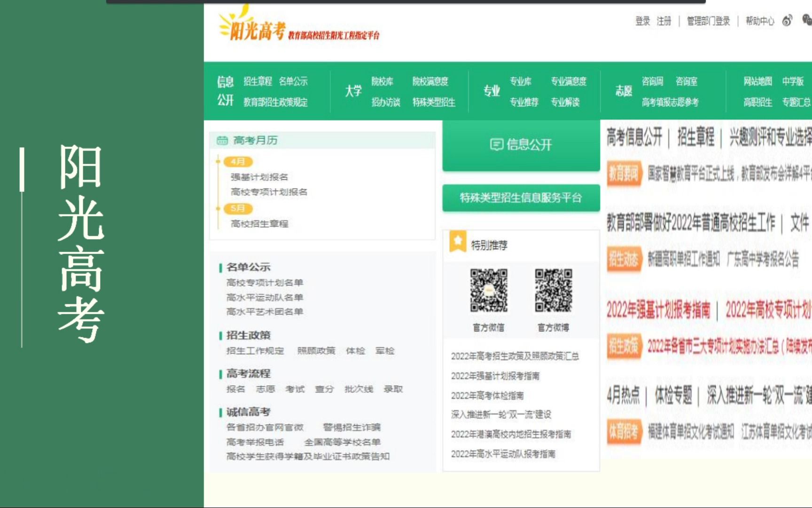
Task: Click the calendar icon beside 高考月历
Action: [222, 140]
